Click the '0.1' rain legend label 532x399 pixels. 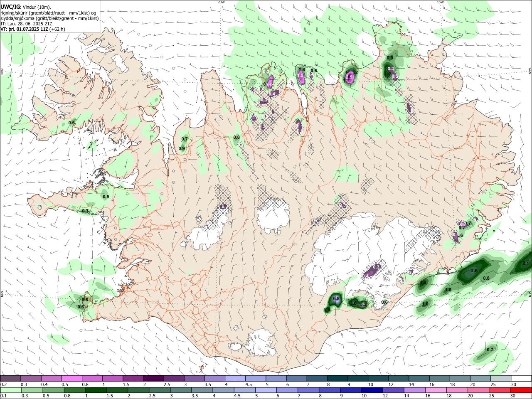pyautogui.click(x=3, y=396)
